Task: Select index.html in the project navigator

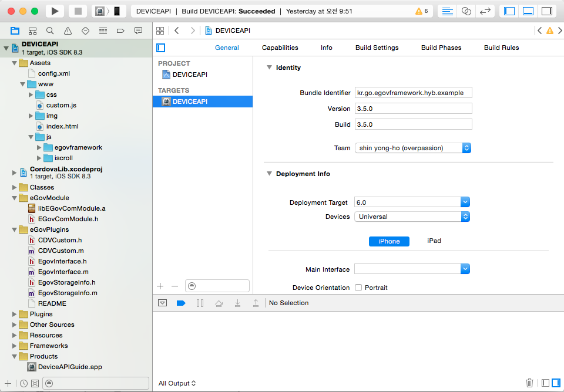Action: tap(62, 126)
